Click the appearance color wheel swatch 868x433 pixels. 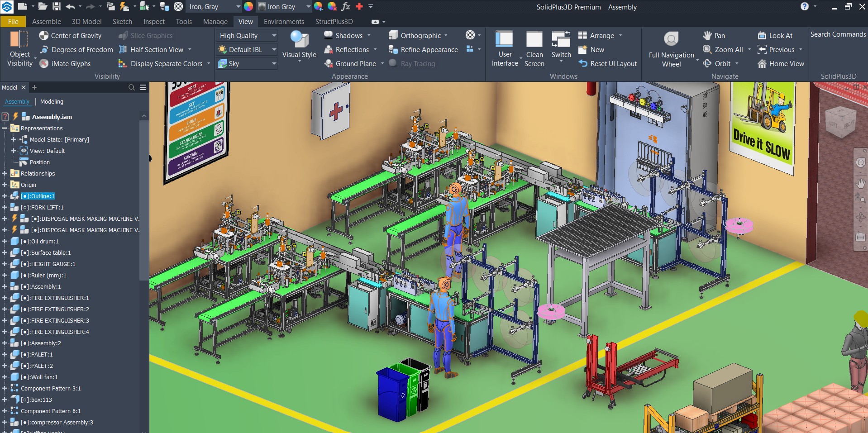[x=248, y=6]
